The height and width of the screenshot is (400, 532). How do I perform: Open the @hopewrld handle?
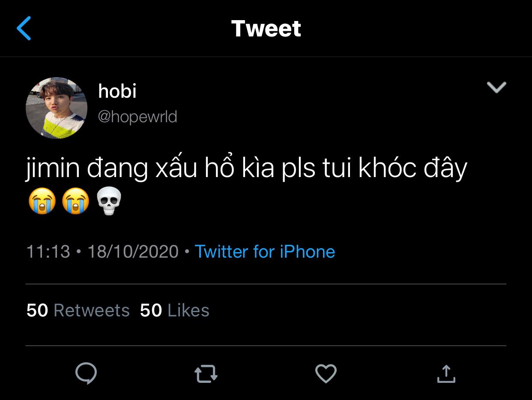pos(137,117)
